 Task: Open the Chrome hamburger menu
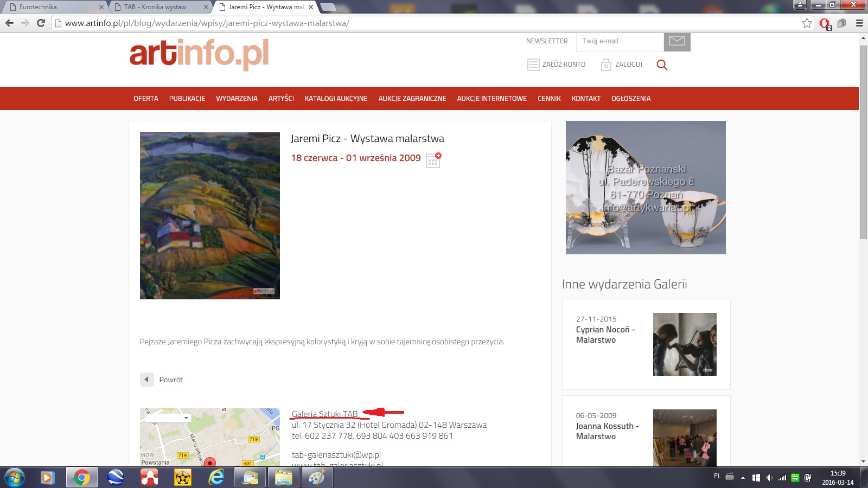[859, 23]
